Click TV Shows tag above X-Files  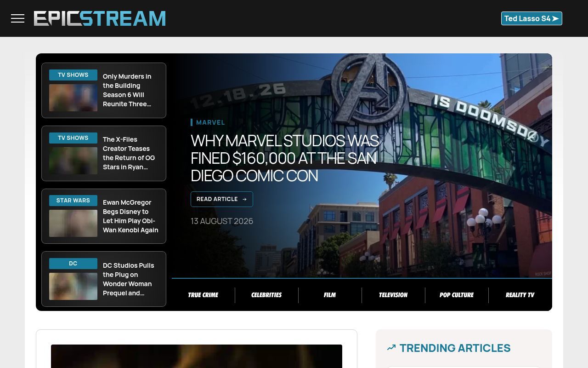(73, 138)
